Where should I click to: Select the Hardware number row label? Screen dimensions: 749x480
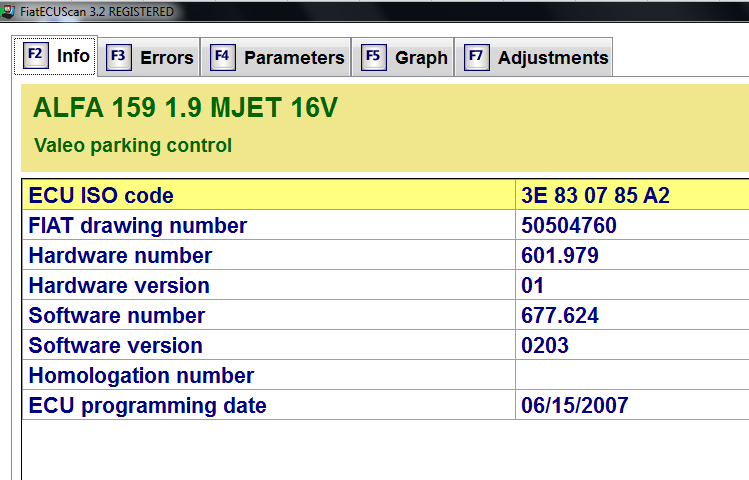[x=120, y=255]
